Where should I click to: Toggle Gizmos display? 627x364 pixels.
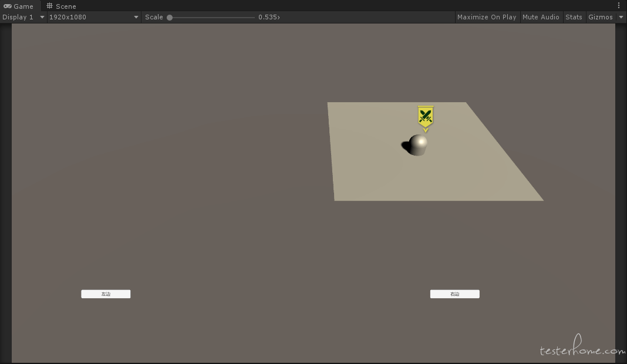(x=600, y=17)
